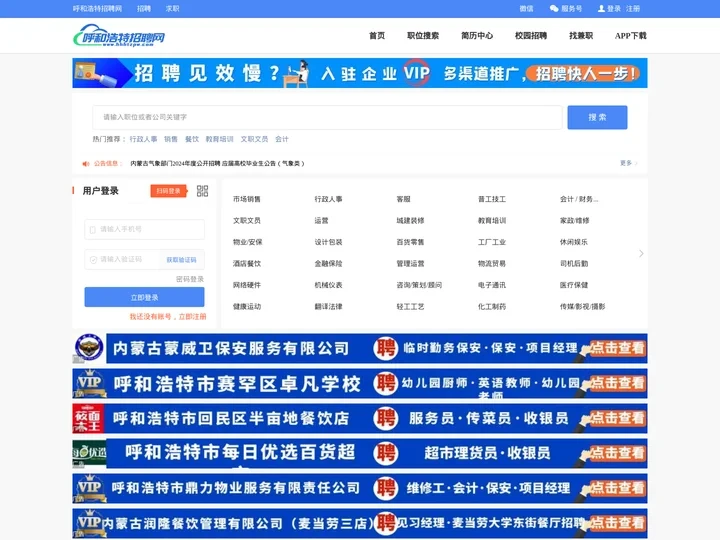Click top bar 微信 link

pos(526,9)
